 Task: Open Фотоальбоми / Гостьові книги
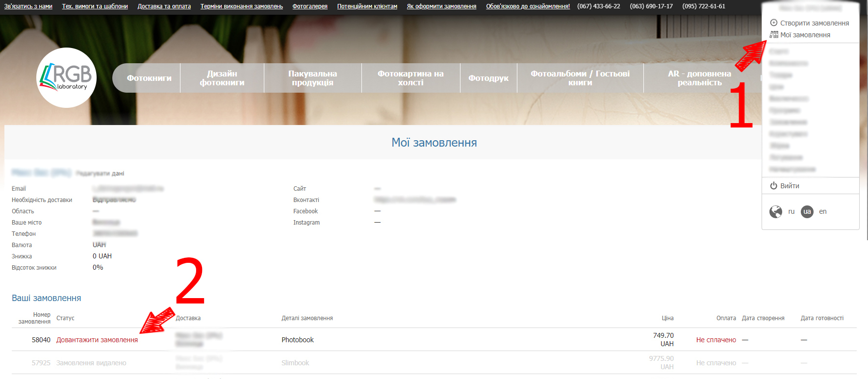click(580, 78)
